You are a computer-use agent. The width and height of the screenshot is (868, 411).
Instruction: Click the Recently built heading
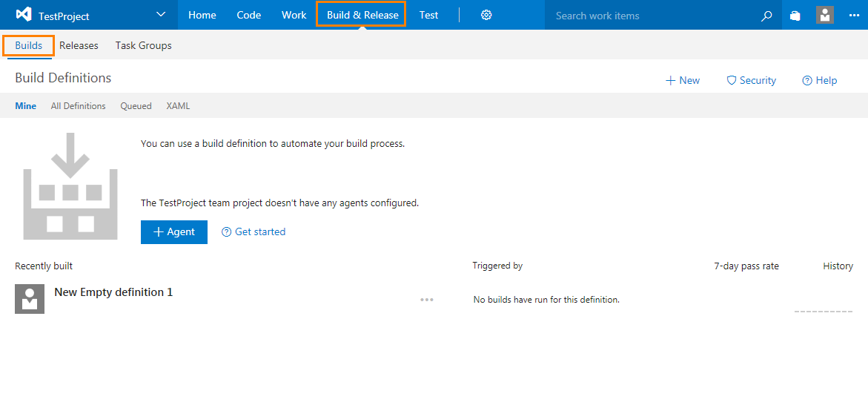(x=44, y=266)
